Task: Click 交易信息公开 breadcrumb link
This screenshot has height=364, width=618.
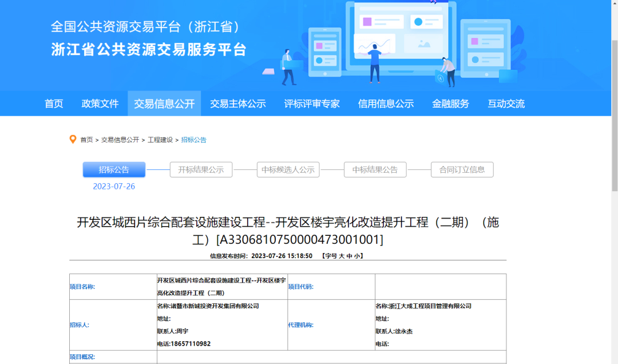Action: [x=120, y=140]
